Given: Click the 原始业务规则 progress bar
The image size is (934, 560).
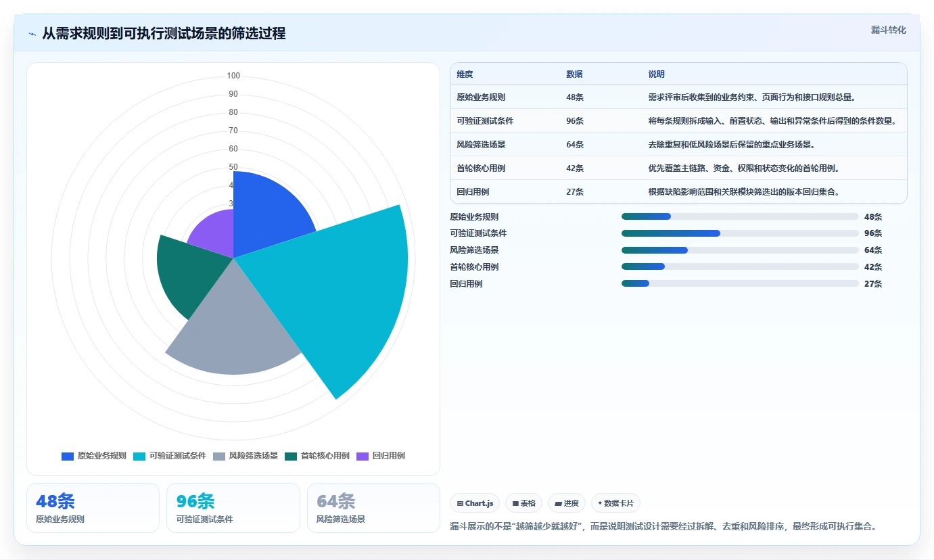Looking at the screenshot, I should (x=740, y=216).
